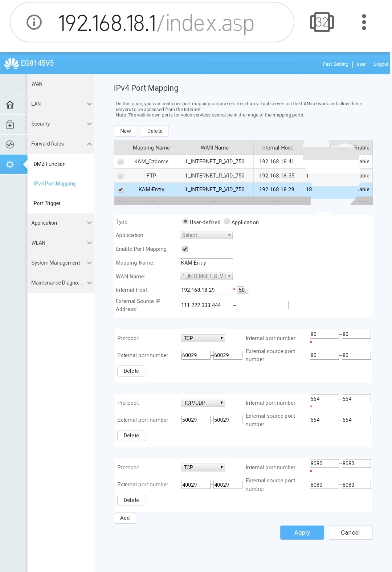Select the Application type radio button

227,221
